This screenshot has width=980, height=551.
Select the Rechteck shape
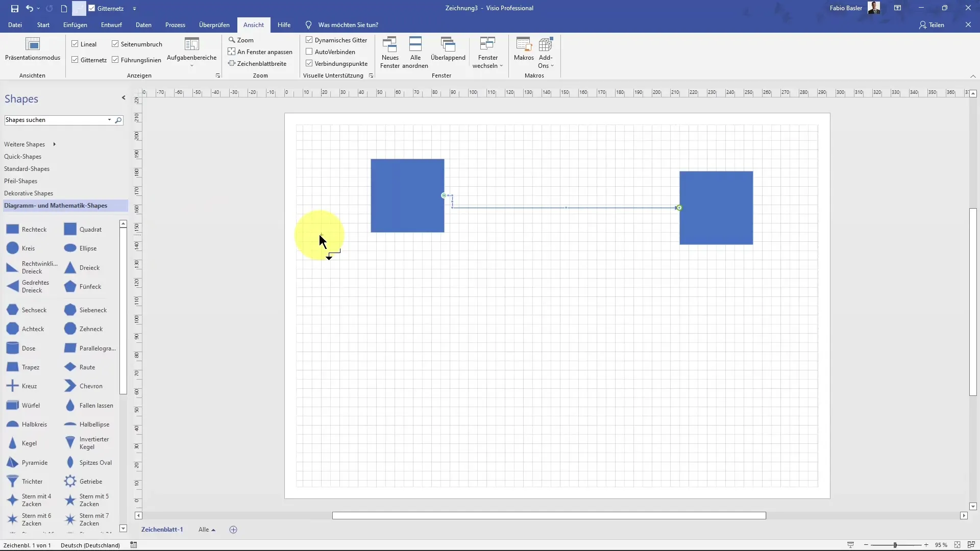point(27,230)
